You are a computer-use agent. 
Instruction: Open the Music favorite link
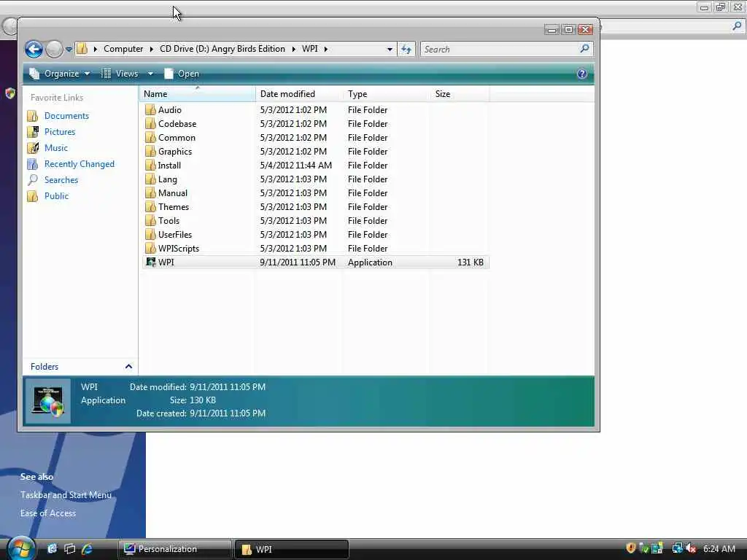55,148
